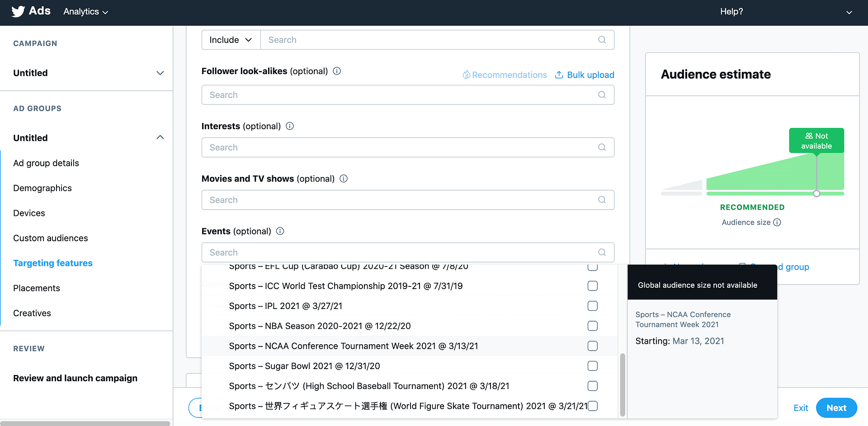Check High School Baseball Tournament 2021 event
This screenshot has height=426, width=868.
tap(593, 386)
